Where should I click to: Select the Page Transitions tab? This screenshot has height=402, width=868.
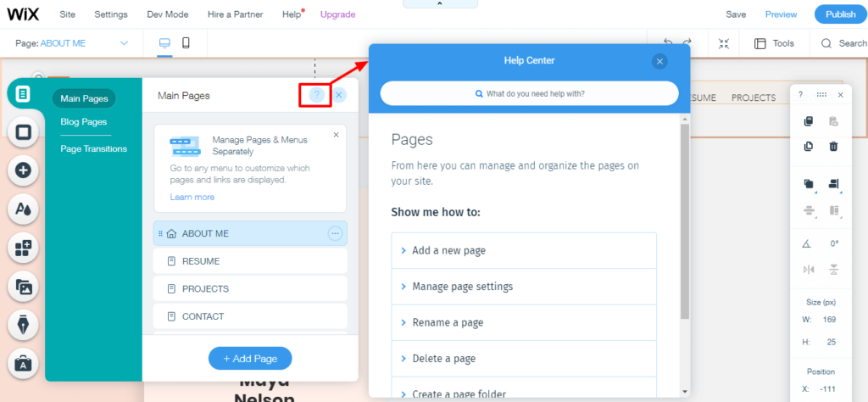tap(93, 149)
